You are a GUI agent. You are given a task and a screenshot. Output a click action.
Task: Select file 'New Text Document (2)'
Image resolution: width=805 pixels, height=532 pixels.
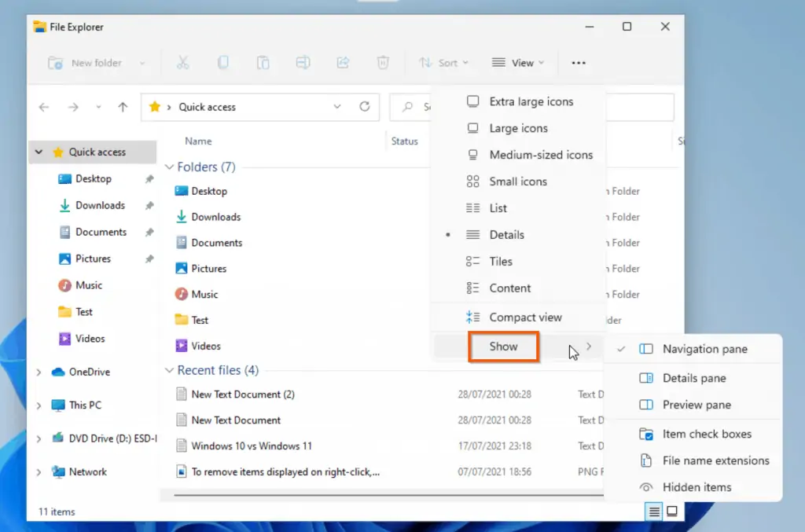[x=243, y=394]
